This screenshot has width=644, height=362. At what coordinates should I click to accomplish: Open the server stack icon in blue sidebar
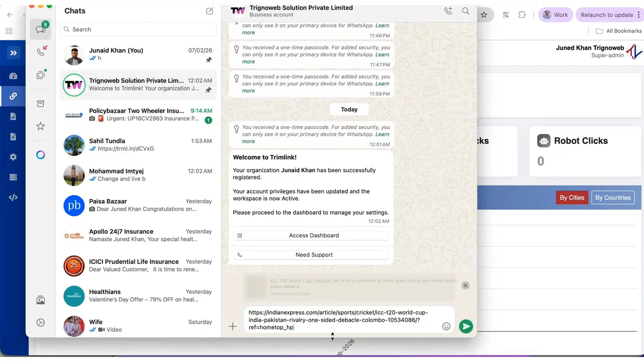click(14, 177)
